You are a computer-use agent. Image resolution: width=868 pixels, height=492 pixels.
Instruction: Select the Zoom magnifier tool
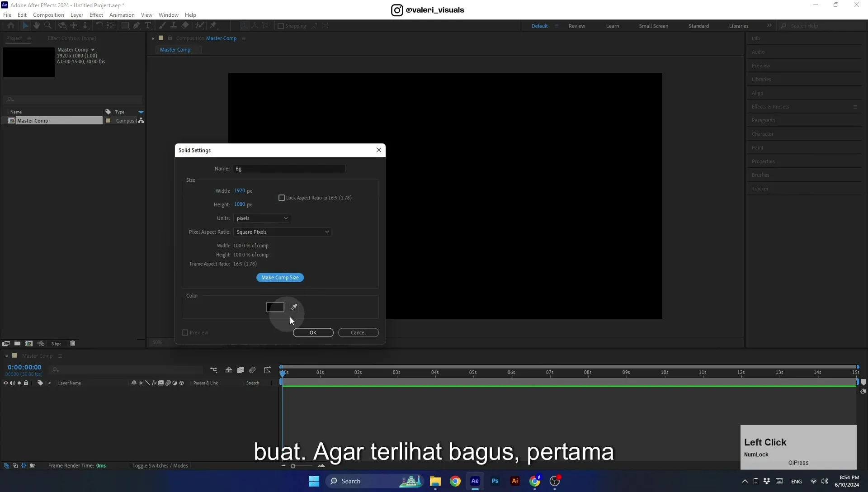point(48,26)
